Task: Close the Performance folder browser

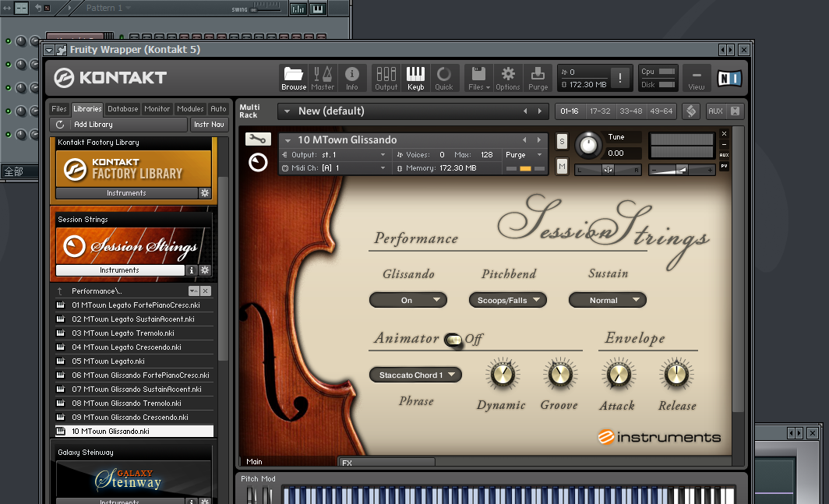Action: pyautogui.click(x=206, y=291)
